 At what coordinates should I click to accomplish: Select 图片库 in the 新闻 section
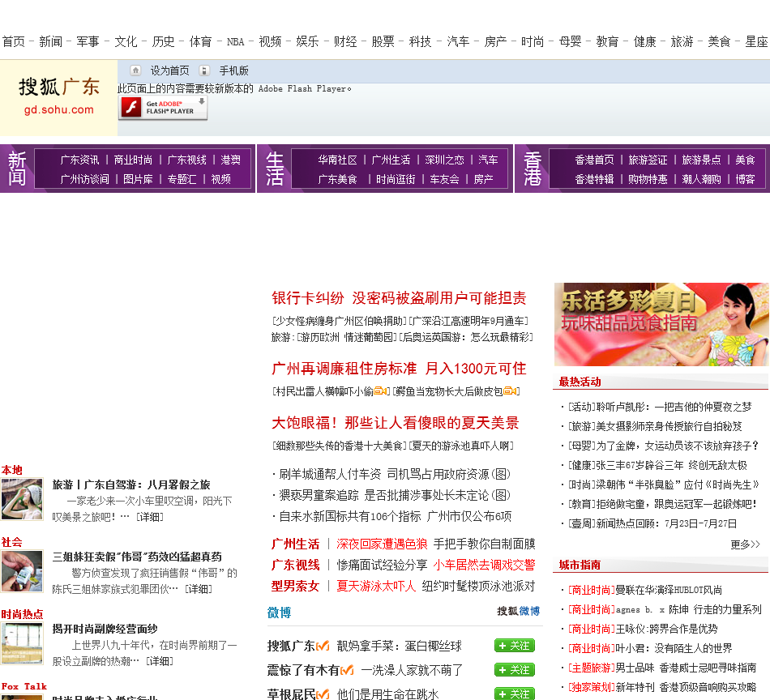[138, 179]
